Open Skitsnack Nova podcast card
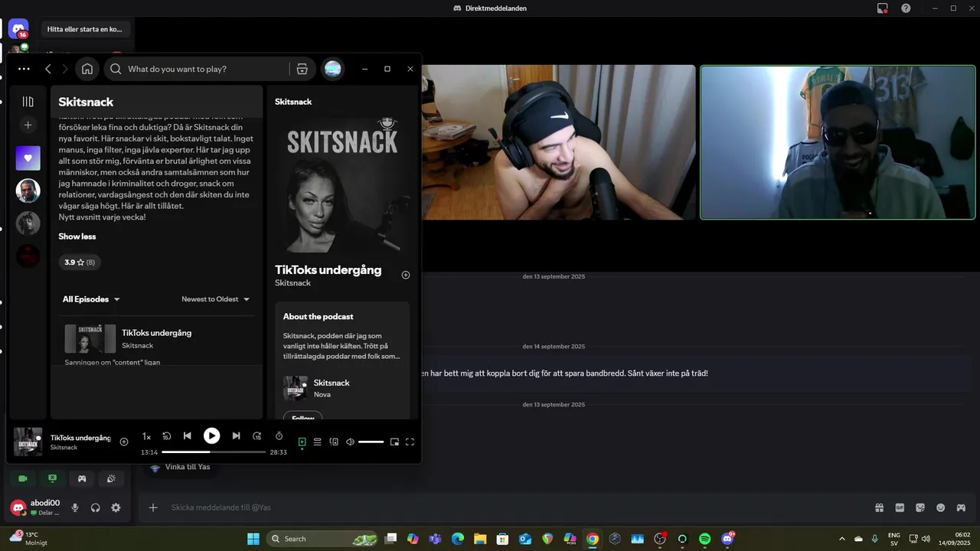The height and width of the screenshot is (551, 980). pyautogui.click(x=342, y=388)
